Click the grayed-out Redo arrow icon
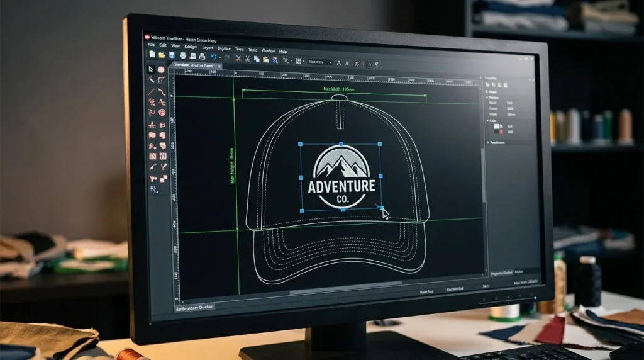The image size is (644, 360). tap(226, 57)
